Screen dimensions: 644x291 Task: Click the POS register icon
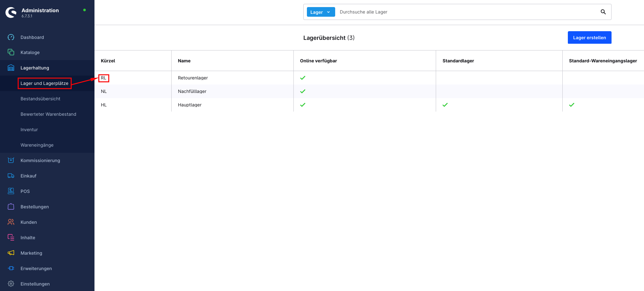[x=11, y=191]
